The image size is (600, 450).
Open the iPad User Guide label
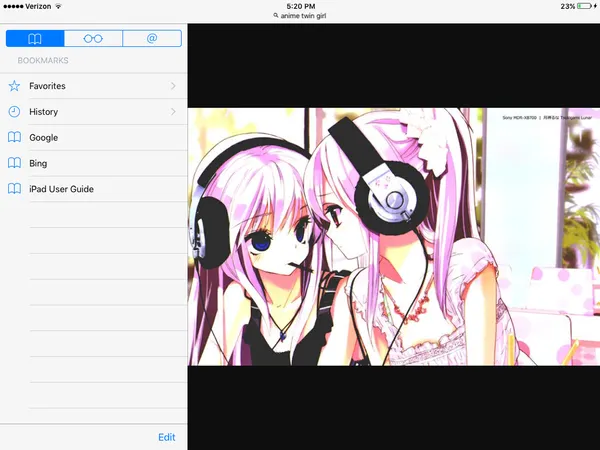[61, 189]
